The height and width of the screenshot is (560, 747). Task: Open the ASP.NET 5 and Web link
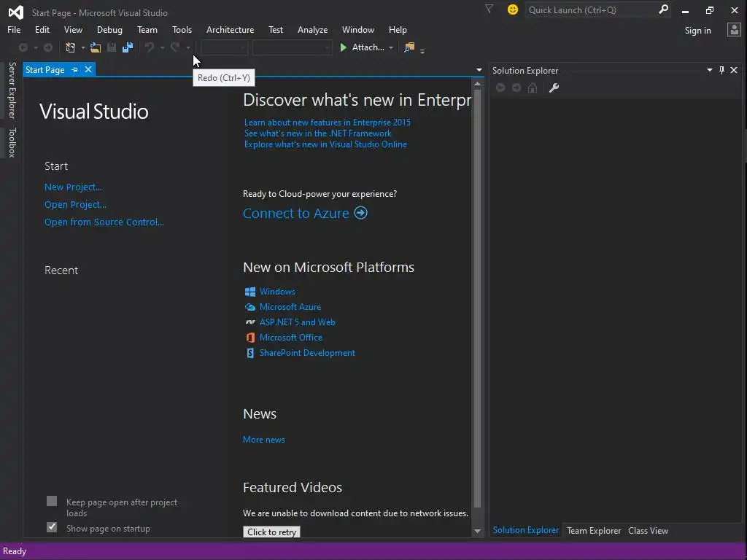[298, 322]
